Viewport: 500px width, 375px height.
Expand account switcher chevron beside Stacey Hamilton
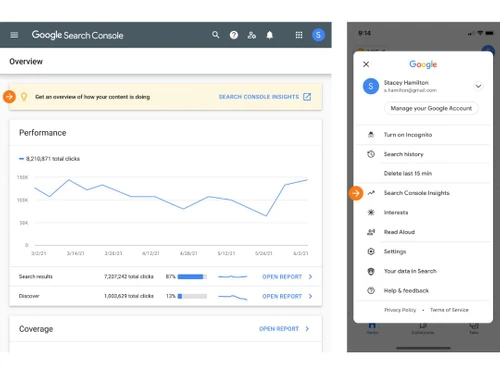(478, 86)
